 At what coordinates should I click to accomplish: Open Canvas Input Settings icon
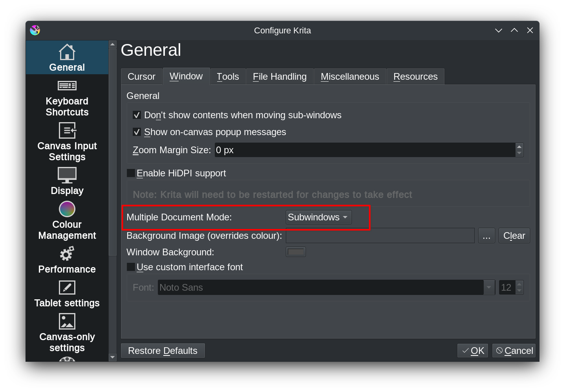point(67,130)
